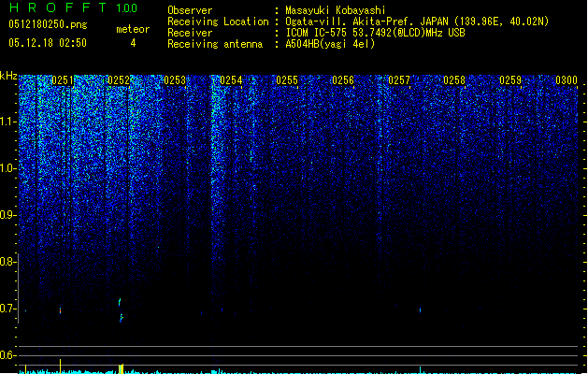588x374 pixels.
Task: Click the 1.1 kHz frequency tick label
Action: (7, 122)
